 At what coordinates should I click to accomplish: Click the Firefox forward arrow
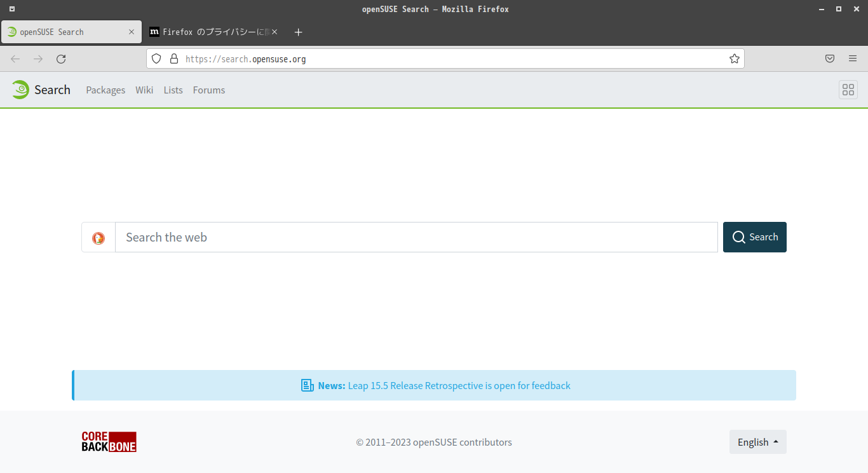pos(38,58)
